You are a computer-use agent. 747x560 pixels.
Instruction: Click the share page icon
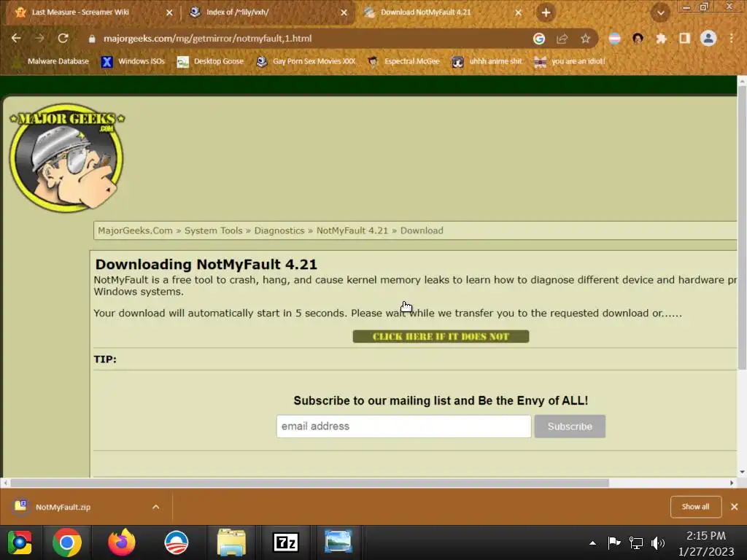click(562, 39)
